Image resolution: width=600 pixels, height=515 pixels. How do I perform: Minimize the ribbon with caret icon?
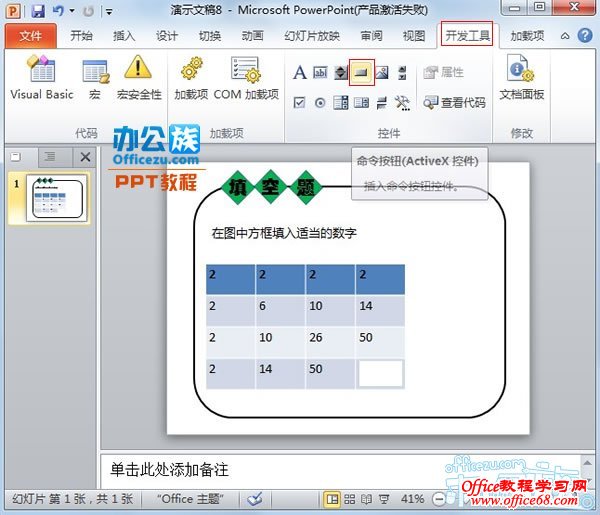coord(565,36)
